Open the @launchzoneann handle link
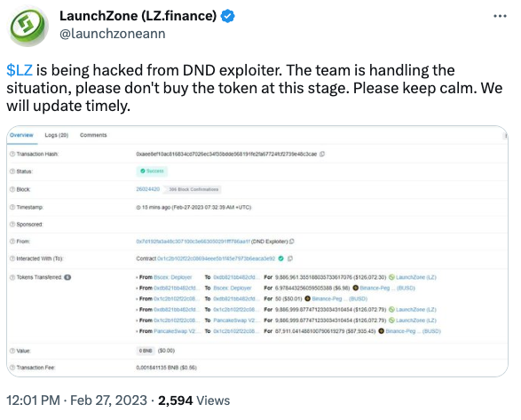The image size is (521, 420). [113, 34]
